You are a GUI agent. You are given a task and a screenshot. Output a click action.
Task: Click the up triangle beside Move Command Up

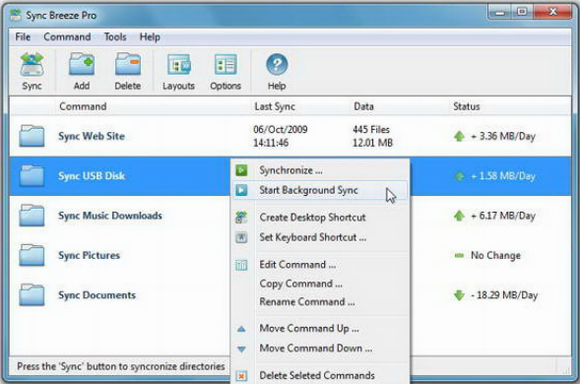coord(242,329)
